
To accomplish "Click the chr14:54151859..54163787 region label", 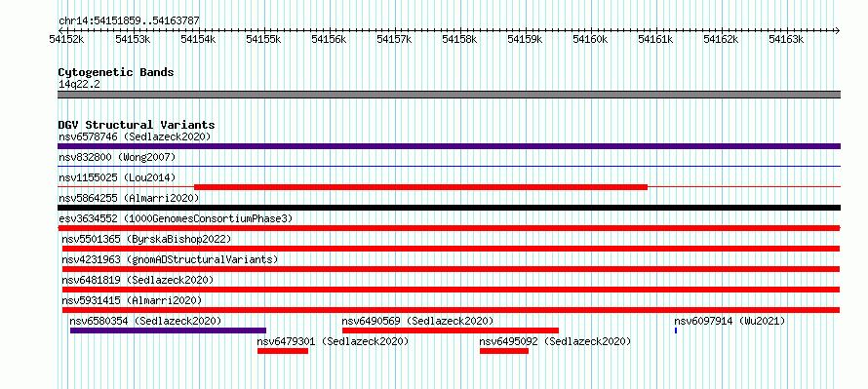I will 129,21.
